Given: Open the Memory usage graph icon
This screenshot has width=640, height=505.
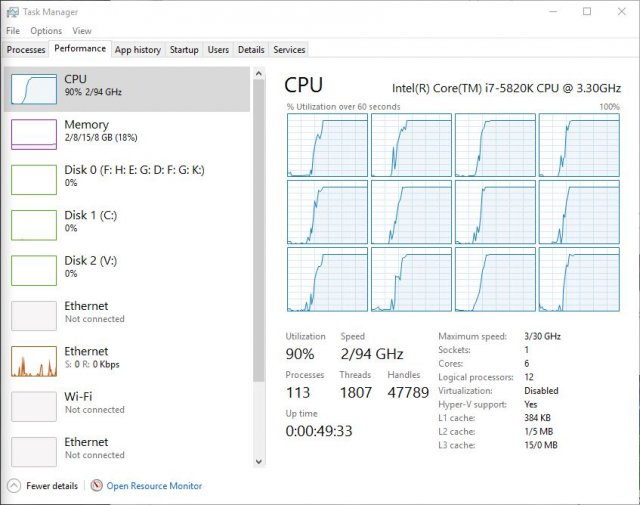Looking at the screenshot, I should click(x=33, y=134).
